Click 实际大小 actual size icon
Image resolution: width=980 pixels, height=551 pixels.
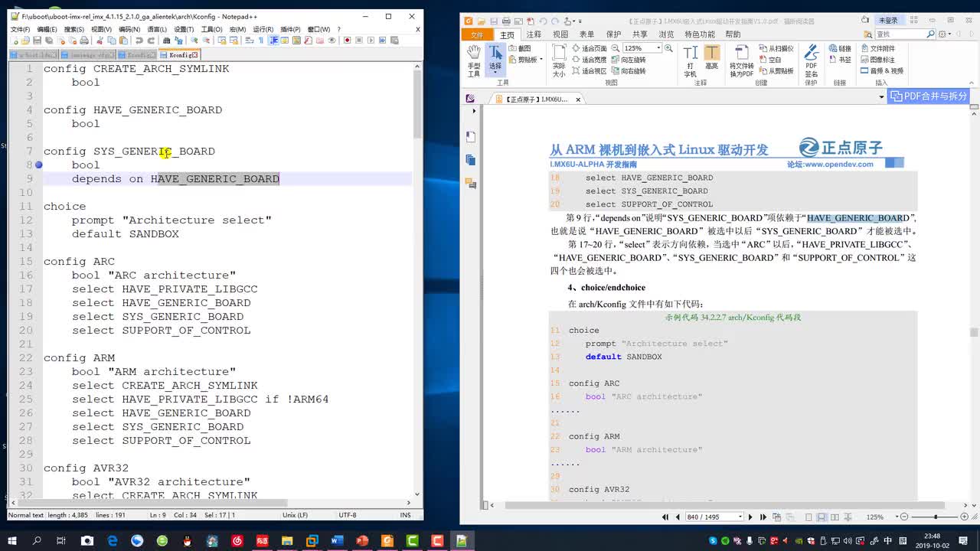click(559, 60)
